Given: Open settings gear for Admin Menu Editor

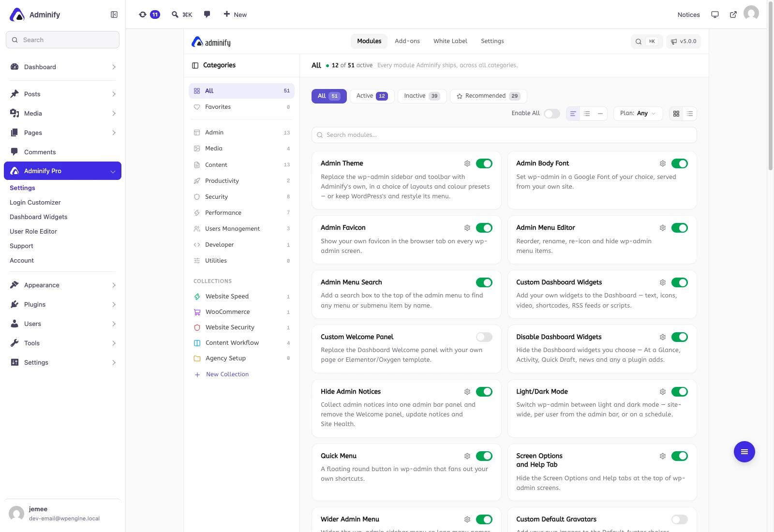Looking at the screenshot, I should [663, 228].
